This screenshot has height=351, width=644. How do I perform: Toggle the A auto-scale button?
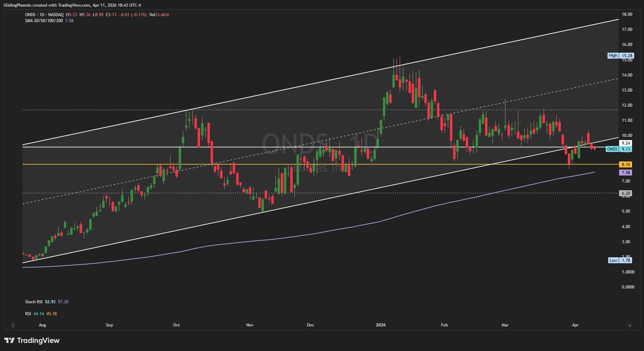coord(630,325)
